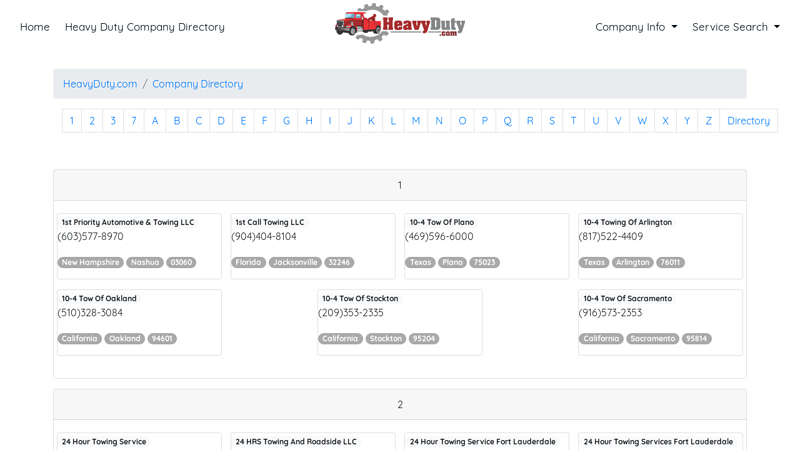Screen dimensions: 800x450
Task: Open 10-4 Tow Of Stockton listing
Action: [x=360, y=298]
